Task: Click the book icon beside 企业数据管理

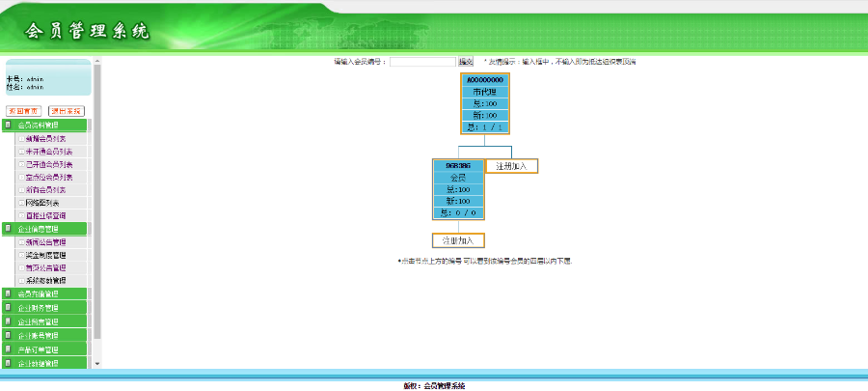Action: [x=8, y=363]
